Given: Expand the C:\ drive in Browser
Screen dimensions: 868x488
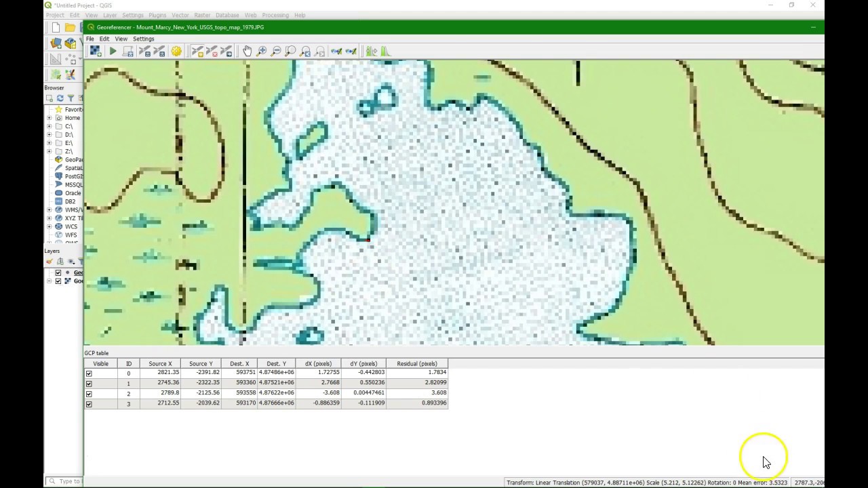Looking at the screenshot, I should (49, 126).
